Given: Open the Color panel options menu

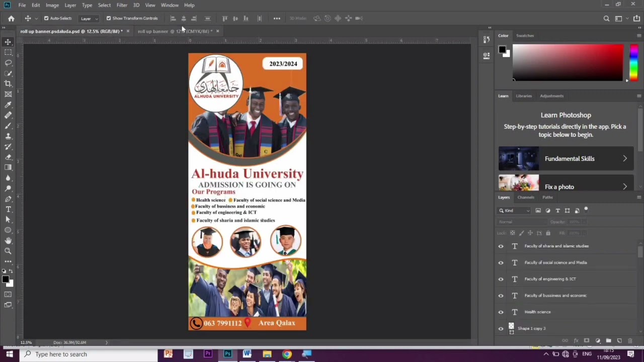Looking at the screenshot, I should [639, 36].
